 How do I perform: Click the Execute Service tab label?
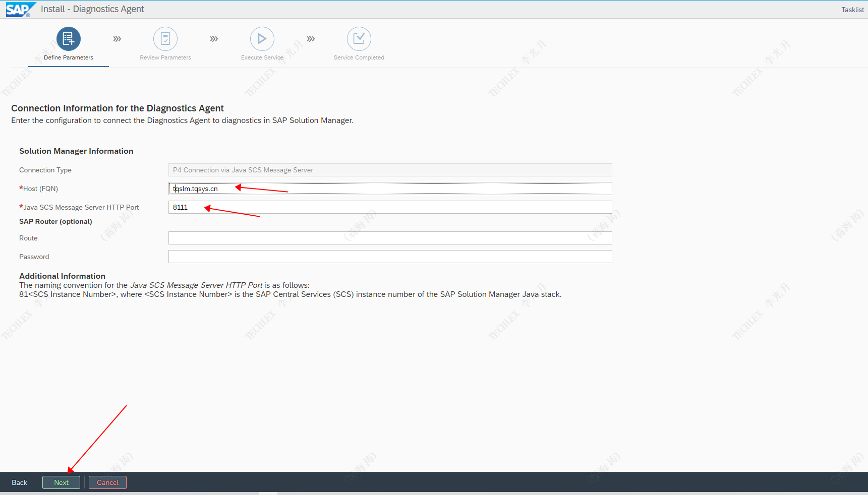click(262, 57)
